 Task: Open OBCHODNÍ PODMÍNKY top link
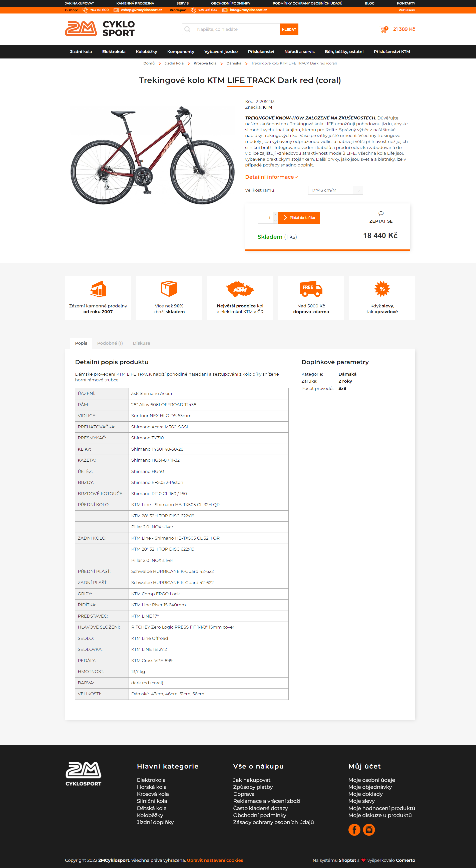click(x=230, y=3)
